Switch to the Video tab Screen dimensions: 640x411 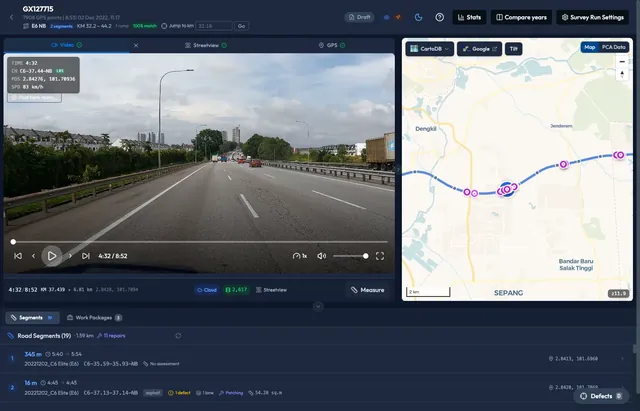coord(67,45)
